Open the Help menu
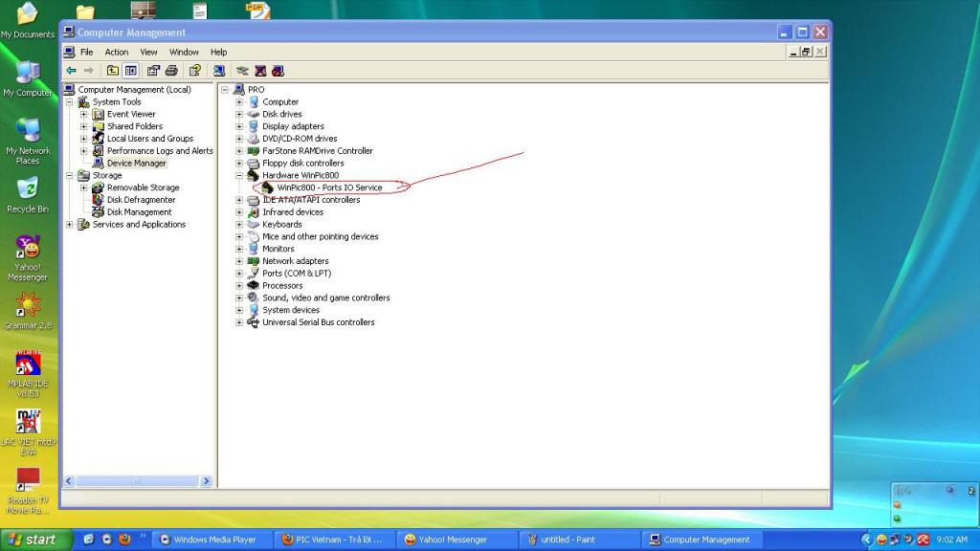The image size is (980, 551). [x=218, y=52]
